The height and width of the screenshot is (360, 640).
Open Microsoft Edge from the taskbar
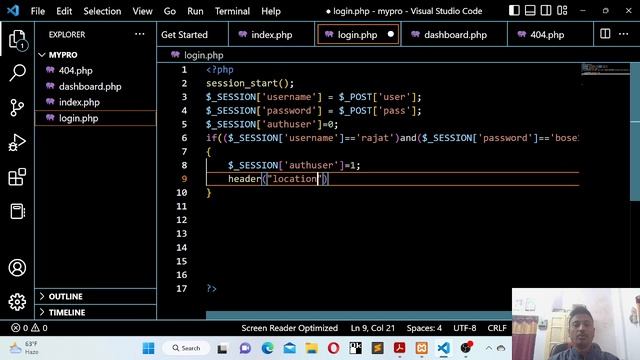267,348
